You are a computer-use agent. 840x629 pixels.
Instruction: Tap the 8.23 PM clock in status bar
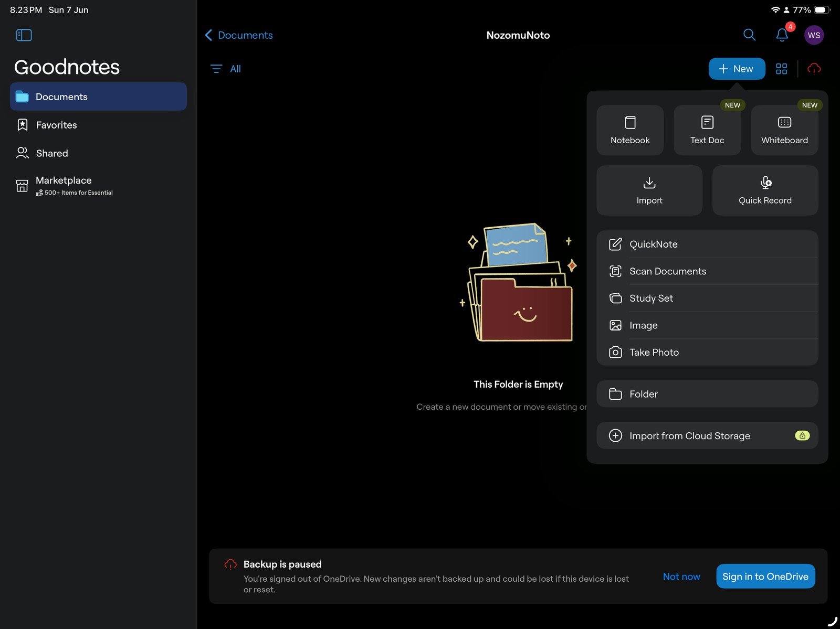click(x=26, y=10)
